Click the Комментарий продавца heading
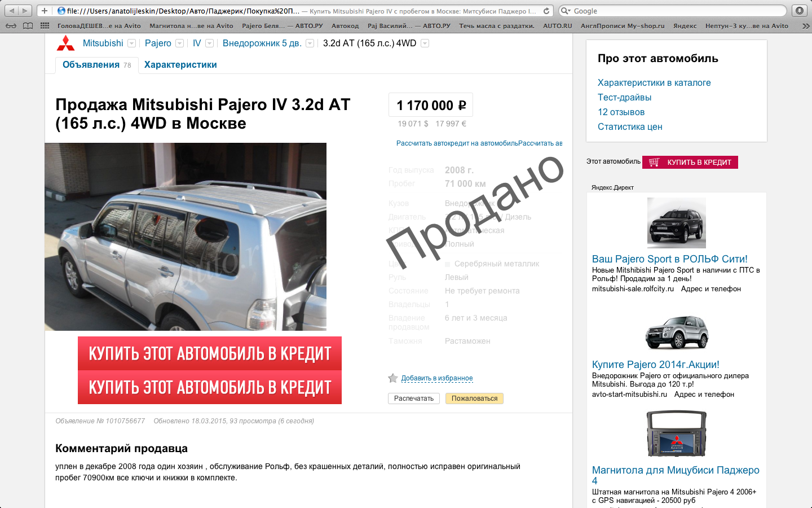The width and height of the screenshot is (812, 508). (x=122, y=449)
